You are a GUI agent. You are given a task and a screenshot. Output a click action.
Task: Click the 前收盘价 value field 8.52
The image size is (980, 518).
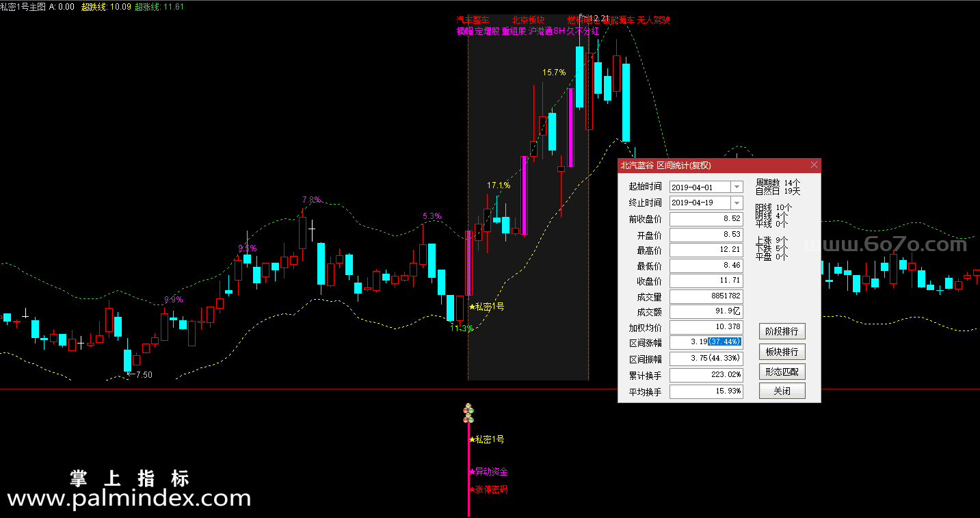coord(706,219)
